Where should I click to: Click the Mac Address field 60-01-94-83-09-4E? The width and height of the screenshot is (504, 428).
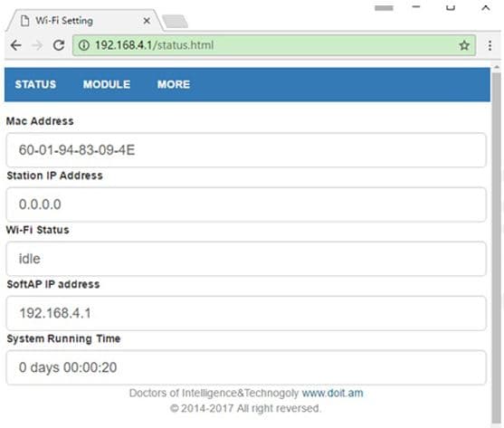click(x=246, y=150)
